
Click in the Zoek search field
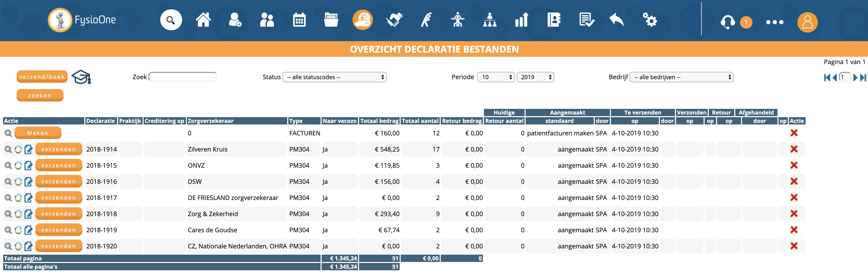point(183,77)
